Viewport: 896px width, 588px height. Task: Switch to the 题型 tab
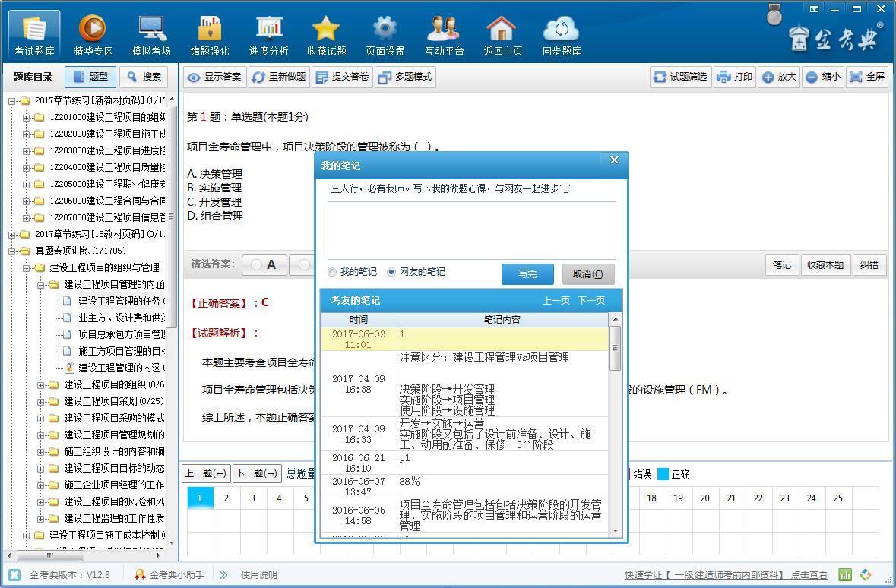point(90,77)
